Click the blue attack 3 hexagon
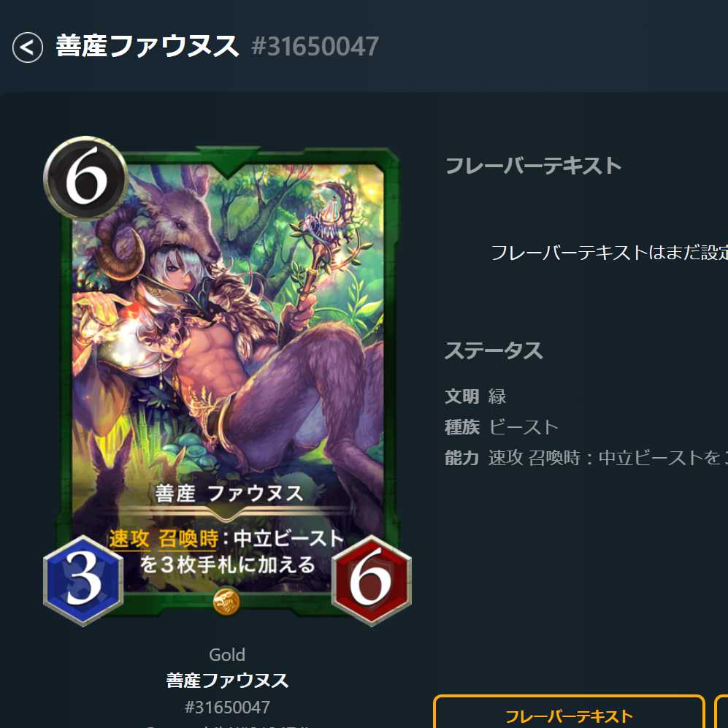728x728 pixels. click(83, 581)
